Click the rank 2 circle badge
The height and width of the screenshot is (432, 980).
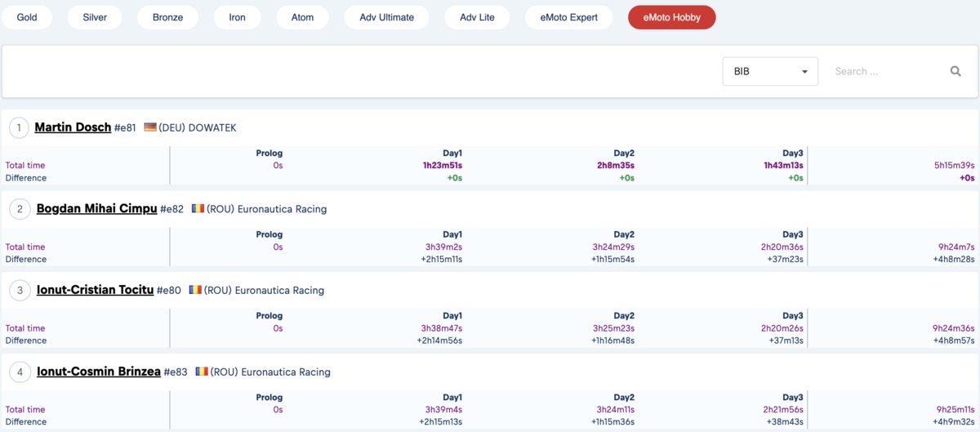point(20,209)
